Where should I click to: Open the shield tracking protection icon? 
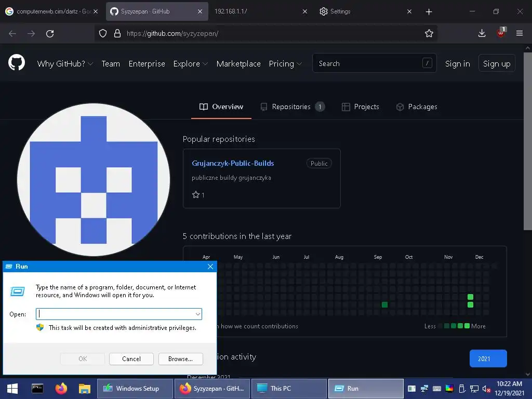[103, 33]
